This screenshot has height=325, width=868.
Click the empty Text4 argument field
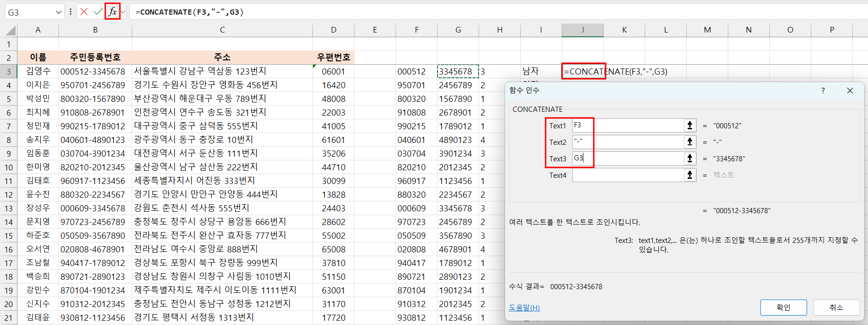click(628, 175)
